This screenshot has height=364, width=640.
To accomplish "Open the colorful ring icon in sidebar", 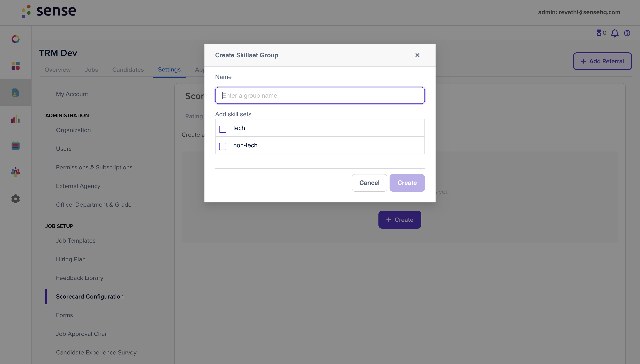I will [x=16, y=39].
